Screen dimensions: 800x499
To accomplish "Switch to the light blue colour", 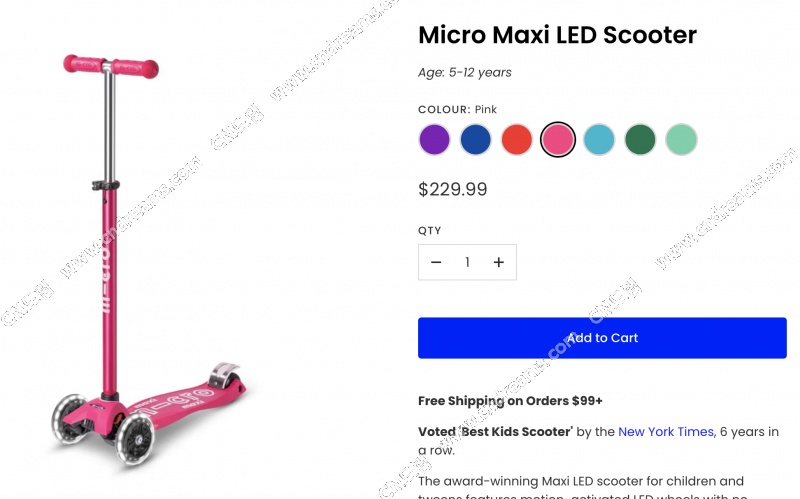I will [x=599, y=140].
